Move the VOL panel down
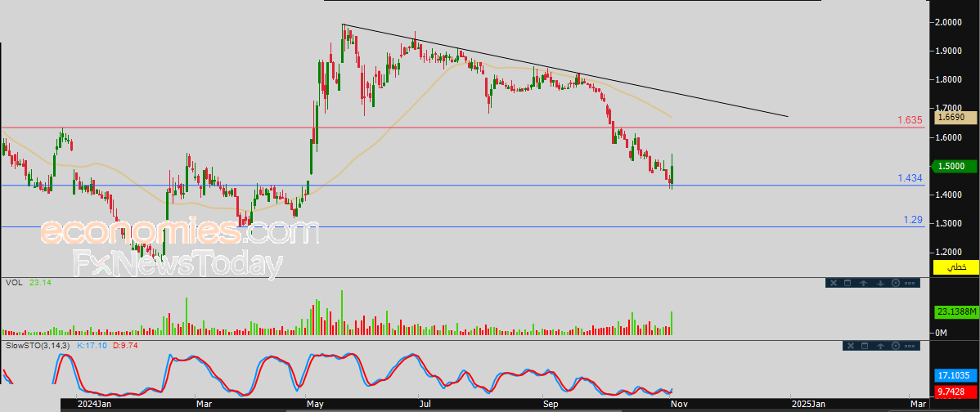Screen dimensions: 980x412 pos(879,283)
